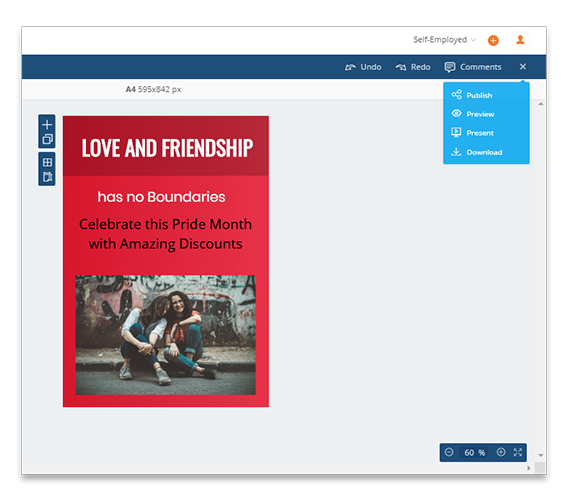Click the Redo button

413,67
